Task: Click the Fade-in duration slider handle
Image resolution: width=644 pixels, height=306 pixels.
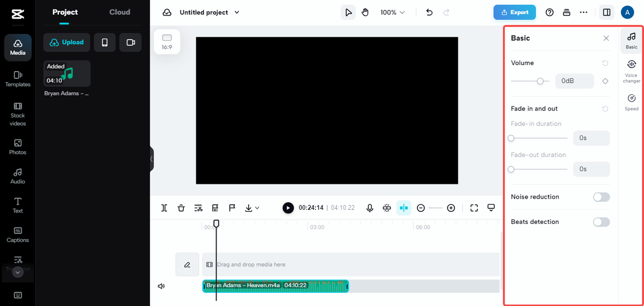Action: click(x=511, y=138)
